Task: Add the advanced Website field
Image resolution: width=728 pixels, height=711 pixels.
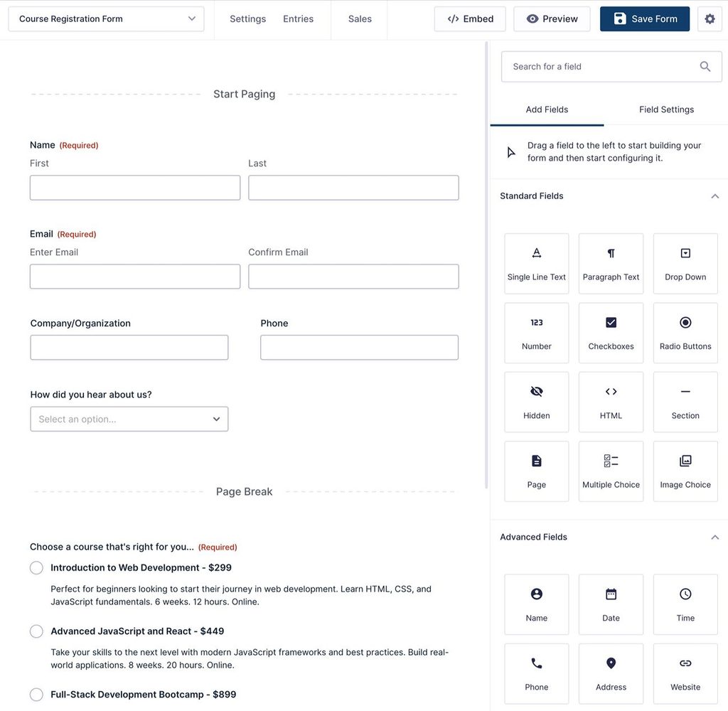Action: 685,674
